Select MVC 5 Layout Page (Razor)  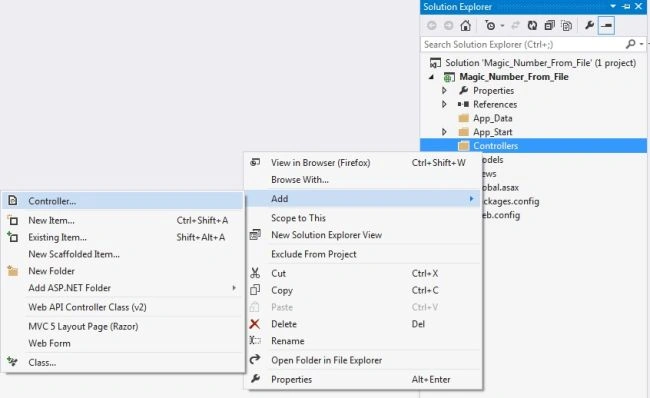tap(123, 326)
